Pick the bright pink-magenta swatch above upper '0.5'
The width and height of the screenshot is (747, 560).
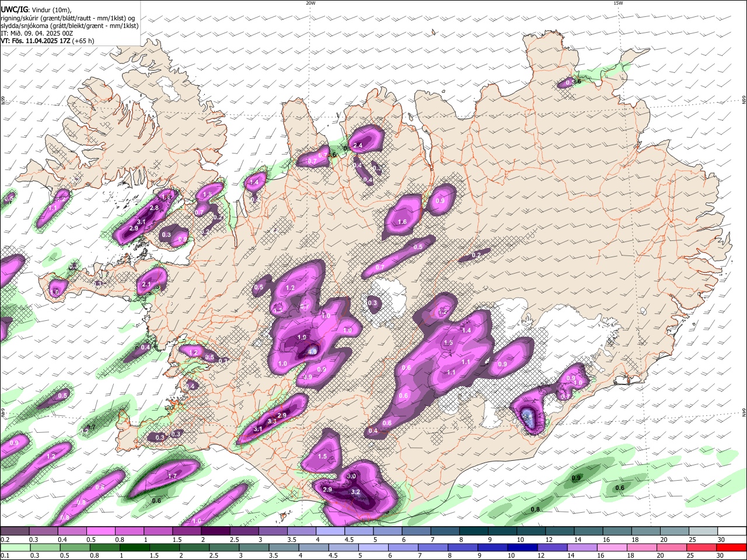pyautogui.click(x=101, y=531)
